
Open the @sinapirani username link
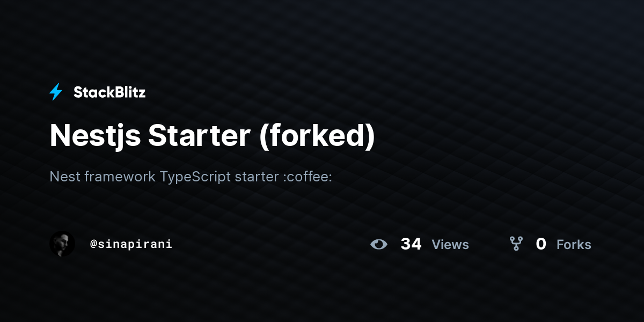(131, 244)
